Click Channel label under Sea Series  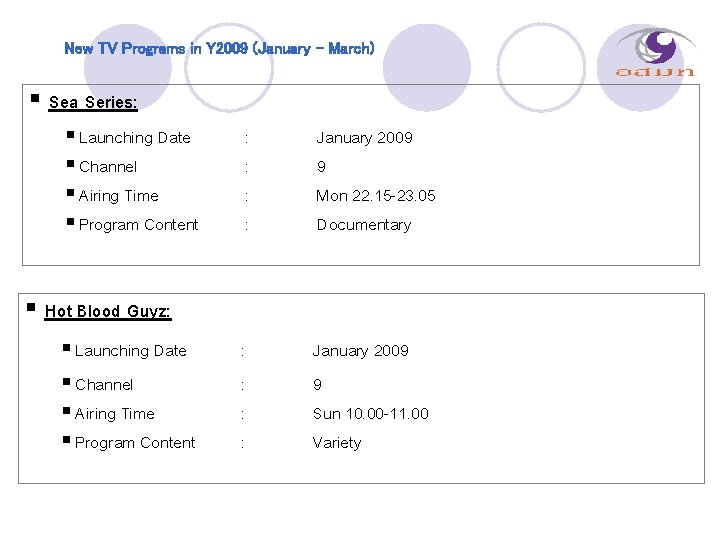tap(107, 167)
